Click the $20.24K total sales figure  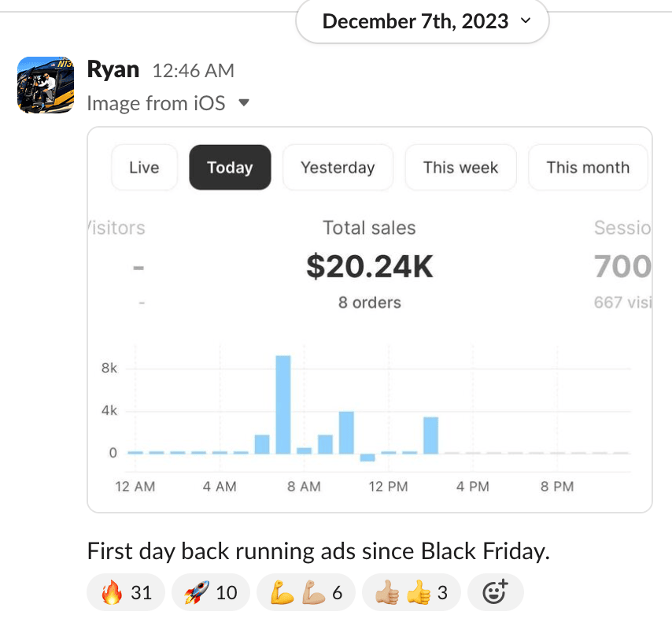click(x=370, y=268)
